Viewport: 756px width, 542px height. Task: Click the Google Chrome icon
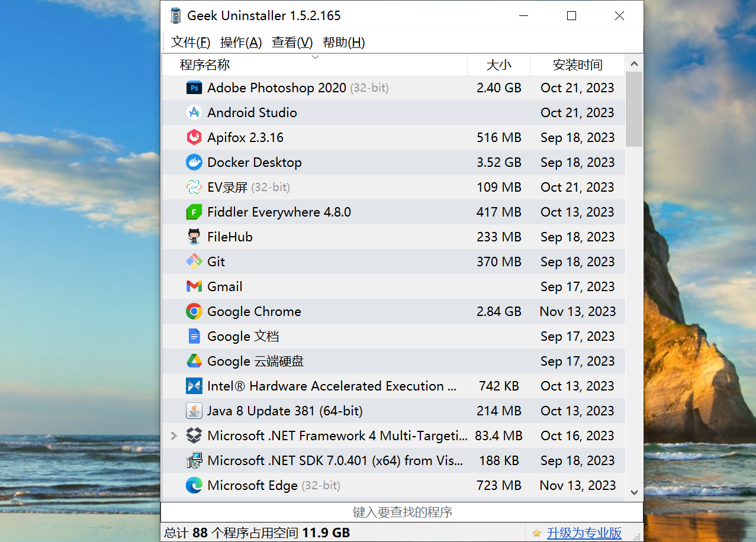pyautogui.click(x=194, y=311)
